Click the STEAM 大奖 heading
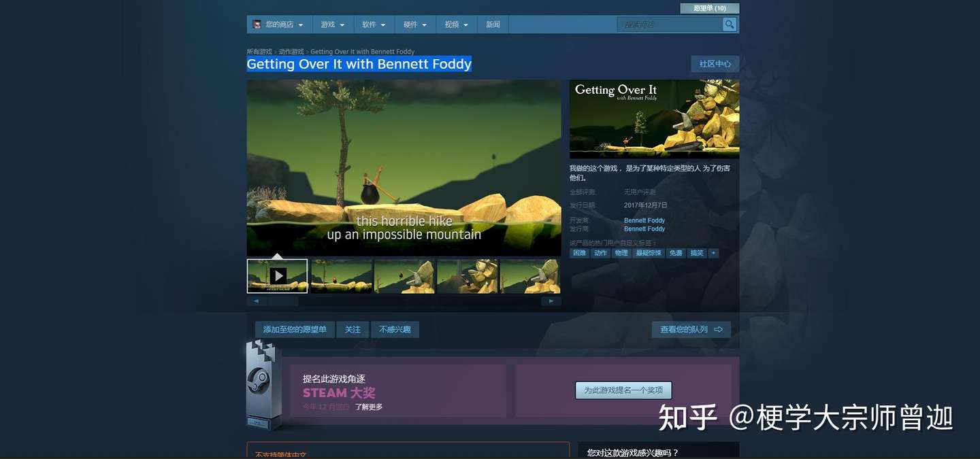This screenshot has height=459, width=980. [339, 392]
